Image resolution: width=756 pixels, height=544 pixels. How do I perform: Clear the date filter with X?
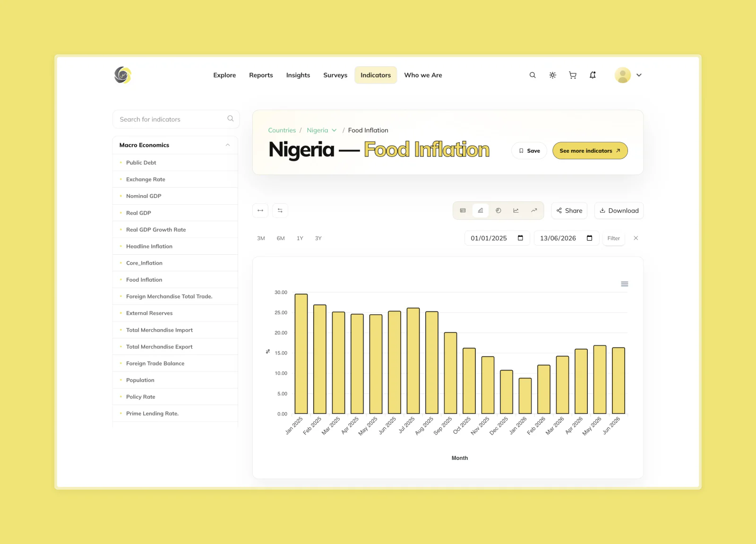636,238
